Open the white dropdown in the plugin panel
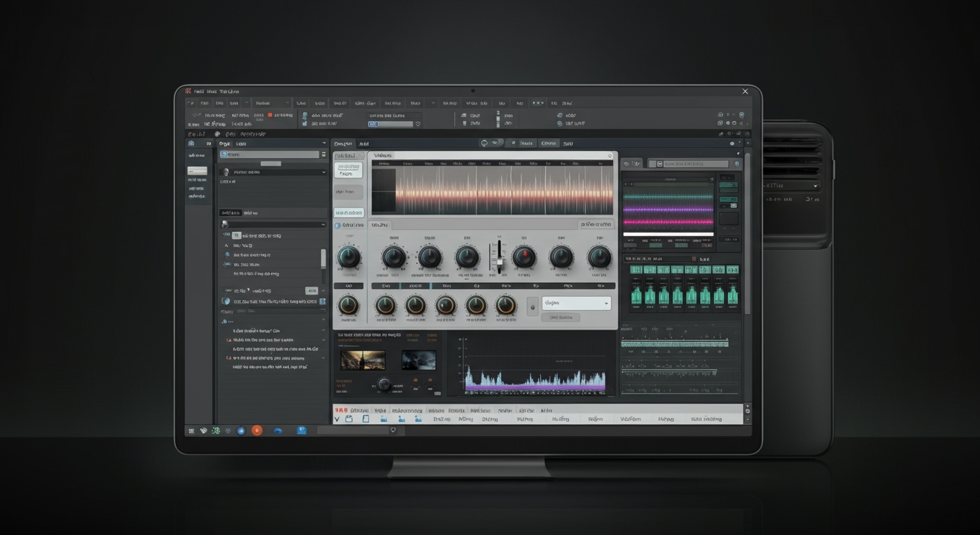 [576, 303]
